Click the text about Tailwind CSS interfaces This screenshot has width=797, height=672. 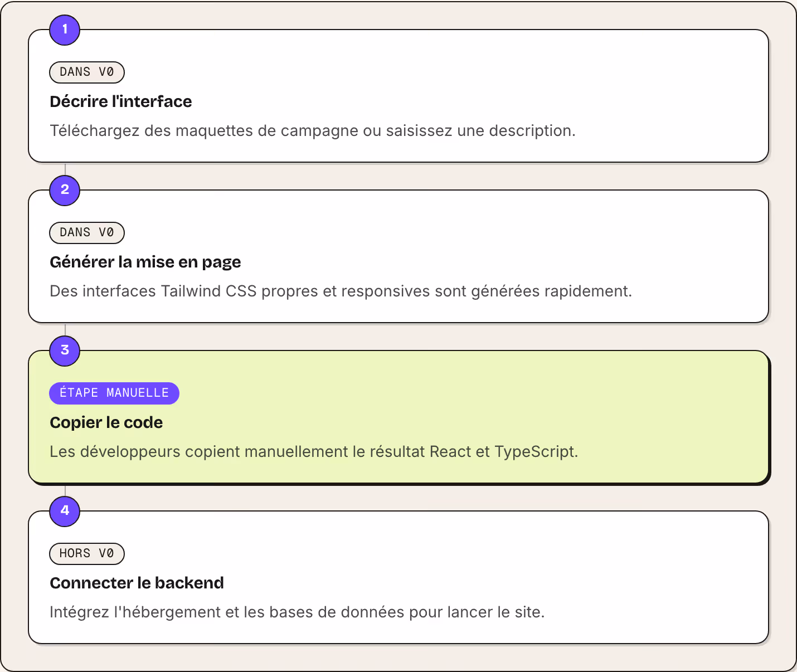(341, 291)
